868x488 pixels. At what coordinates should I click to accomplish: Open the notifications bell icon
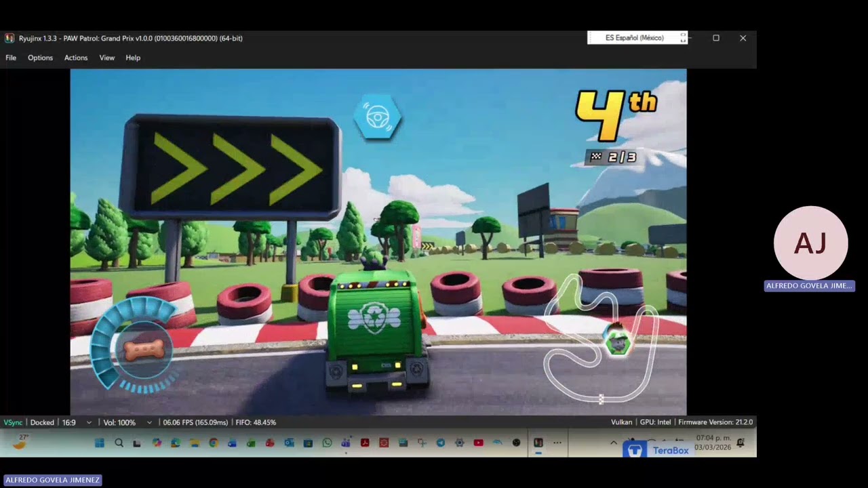point(741,443)
